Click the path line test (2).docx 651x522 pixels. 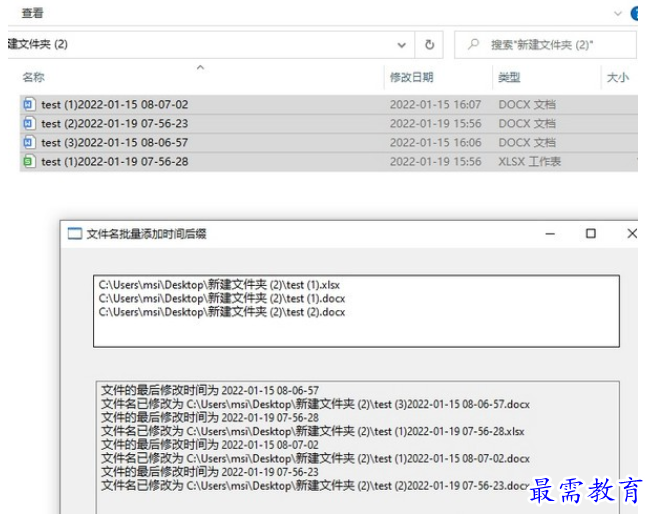tap(222, 312)
